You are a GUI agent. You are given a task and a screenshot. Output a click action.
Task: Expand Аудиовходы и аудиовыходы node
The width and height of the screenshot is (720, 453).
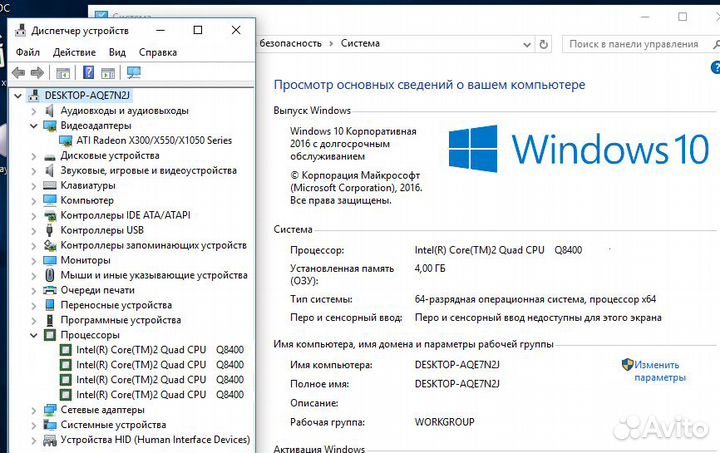point(34,111)
